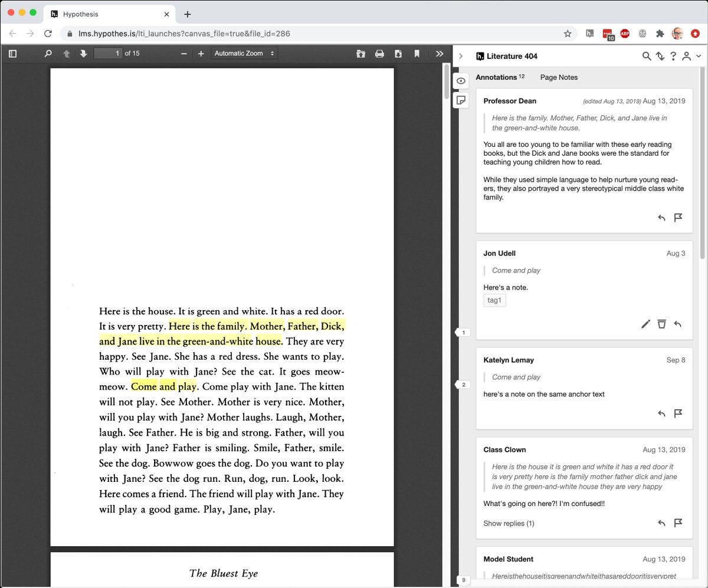
Task: Reload the browser page
Action: (x=48, y=34)
